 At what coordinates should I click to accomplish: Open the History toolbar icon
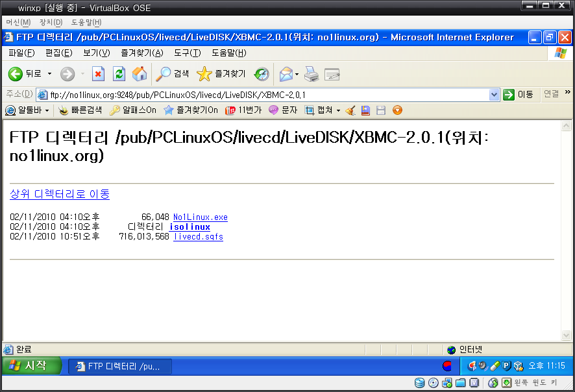pyautogui.click(x=262, y=74)
